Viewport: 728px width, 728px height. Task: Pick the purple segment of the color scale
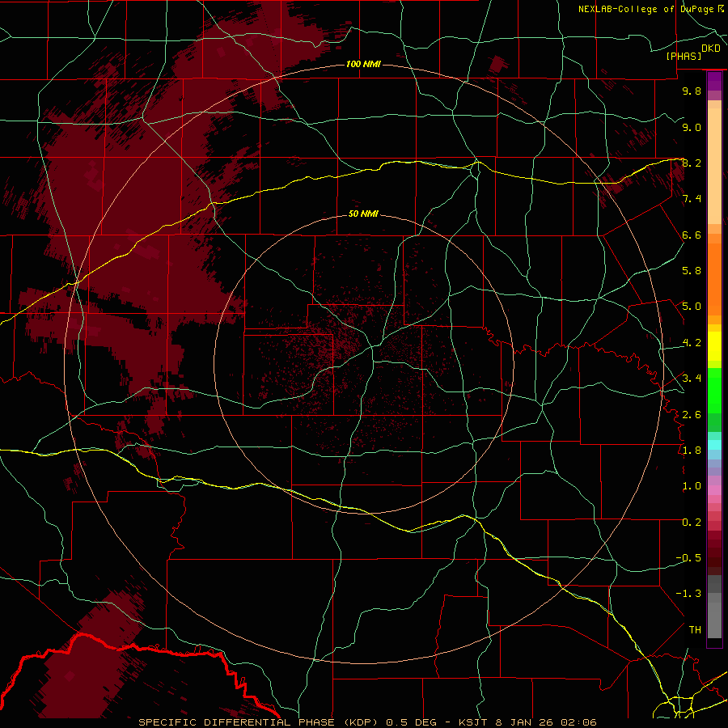tap(714, 81)
